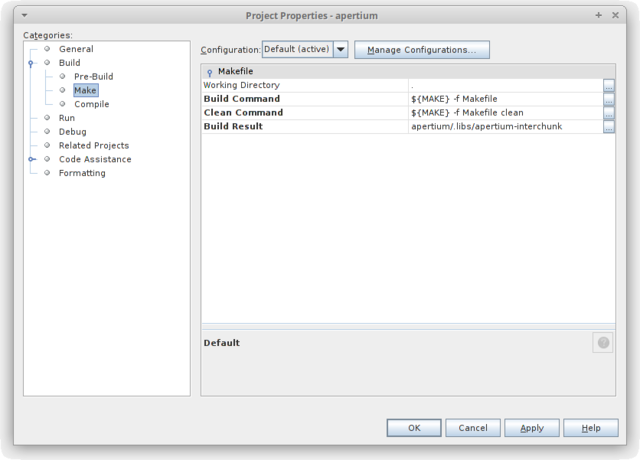The height and width of the screenshot is (460, 640).
Task: Collapse the Makefile property section
Action: tap(209, 72)
